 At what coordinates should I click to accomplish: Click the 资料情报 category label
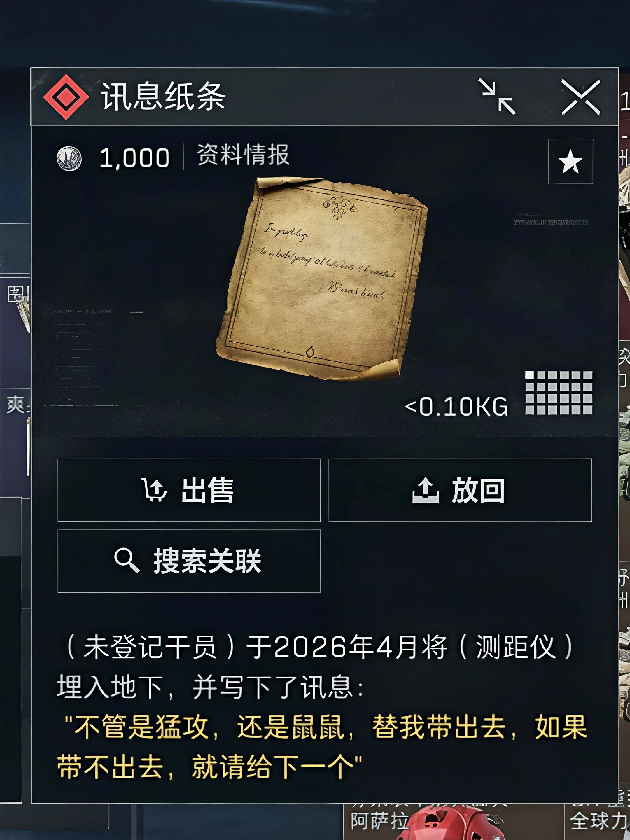pos(243,155)
